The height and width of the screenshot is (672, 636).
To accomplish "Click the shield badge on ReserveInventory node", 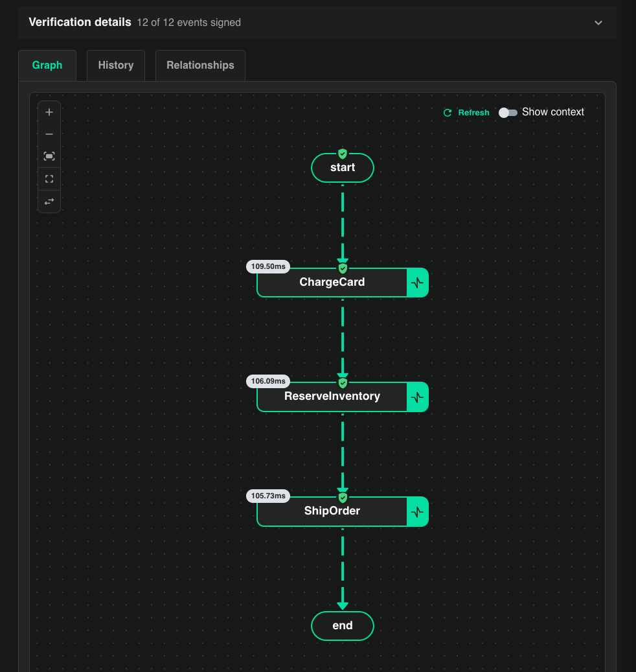I will pyautogui.click(x=343, y=383).
